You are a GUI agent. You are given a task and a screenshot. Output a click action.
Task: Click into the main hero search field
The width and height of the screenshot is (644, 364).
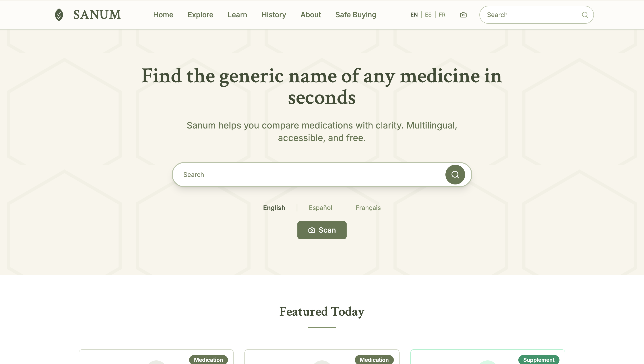click(300, 174)
